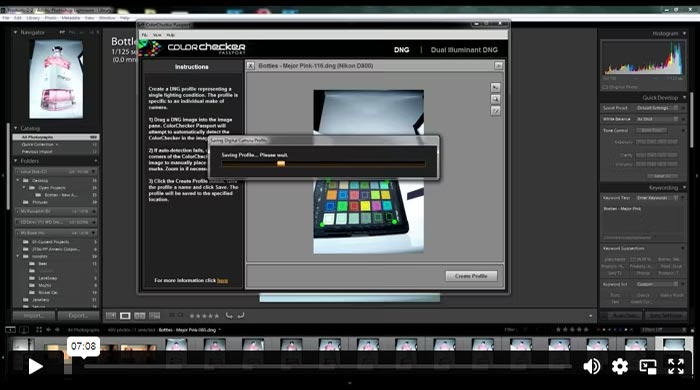700x390 pixels.
Task: Set star rating in toolbar
Action: tap(204, 316)
